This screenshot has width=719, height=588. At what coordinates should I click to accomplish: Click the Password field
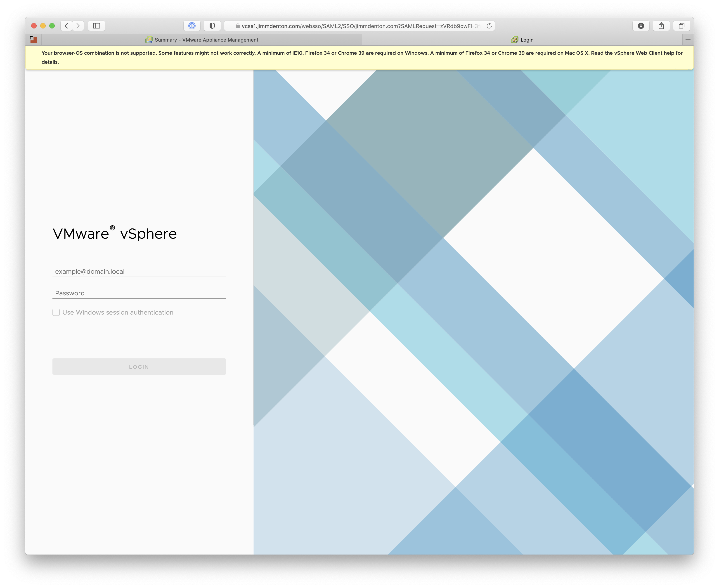pyautogui.click(x=139, y=293)
